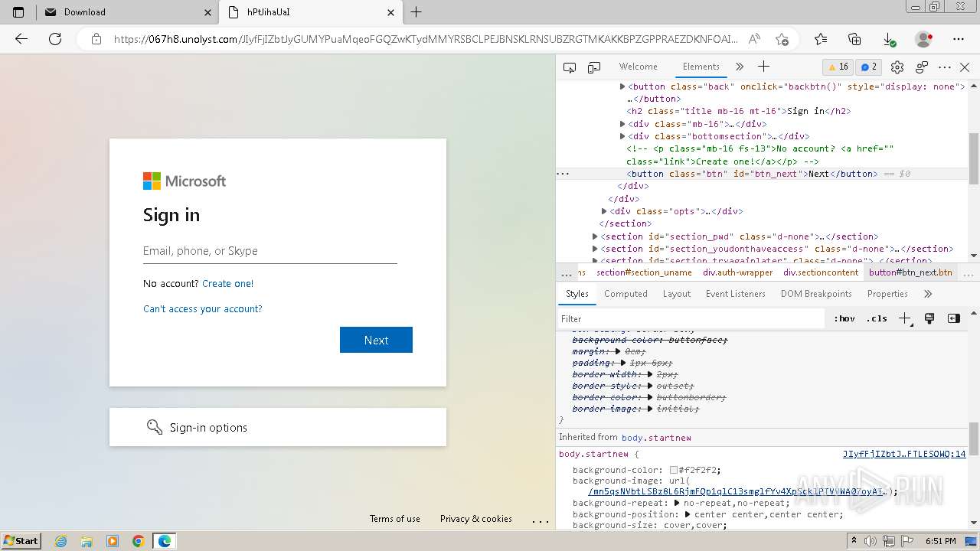Focus the styles Filter input field
980x551 pixels.
point(691,318)
